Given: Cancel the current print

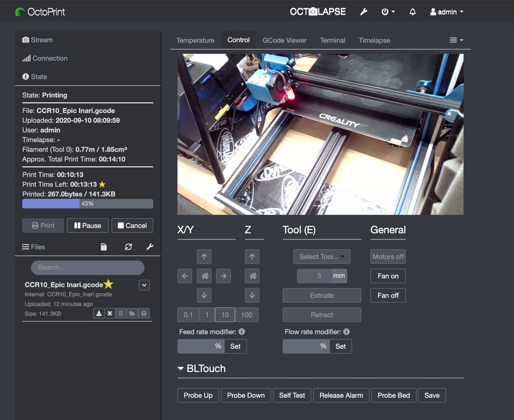Looking at the screenshot, I should (132, 225).
